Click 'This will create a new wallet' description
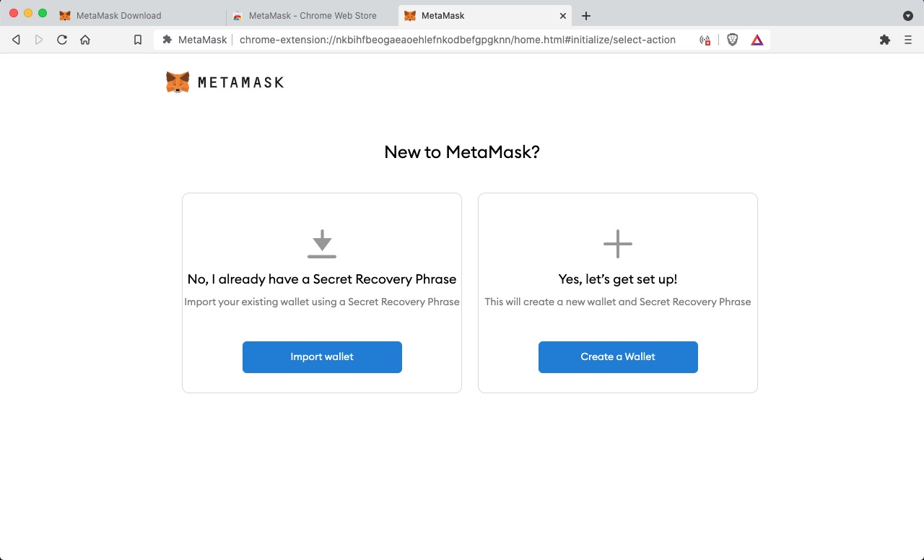 coord(618,302)
